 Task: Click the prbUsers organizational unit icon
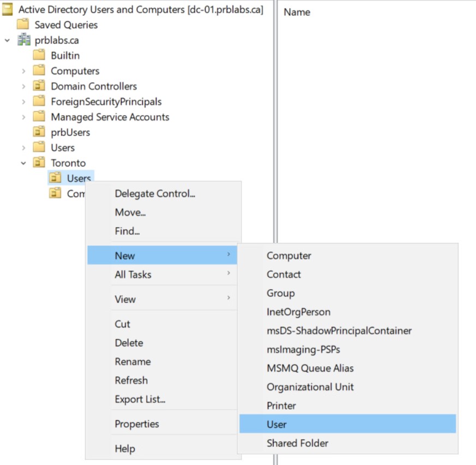39,132
